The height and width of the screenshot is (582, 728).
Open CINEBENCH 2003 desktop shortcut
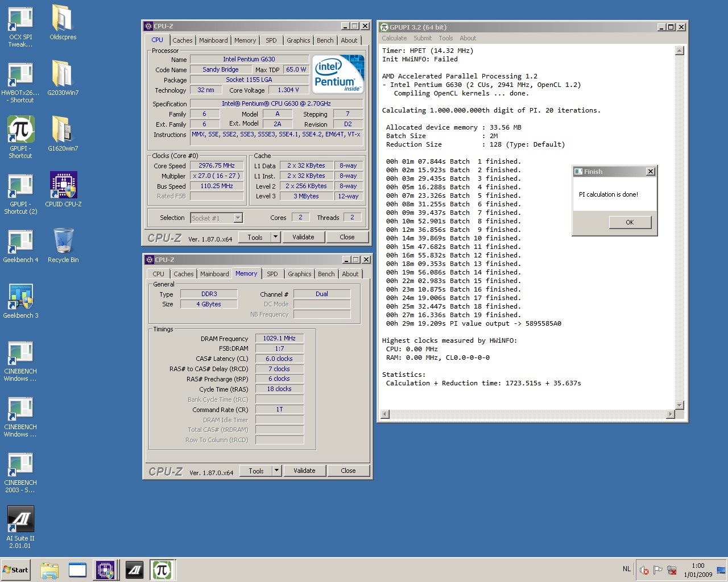pyautogui.click(x=20, y=472)
